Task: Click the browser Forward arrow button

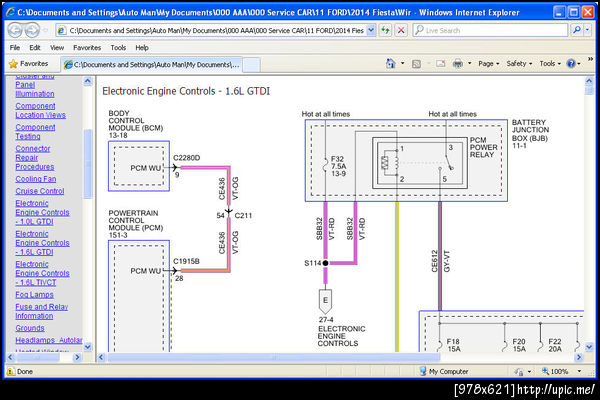Action: click(x=32, y=30)
